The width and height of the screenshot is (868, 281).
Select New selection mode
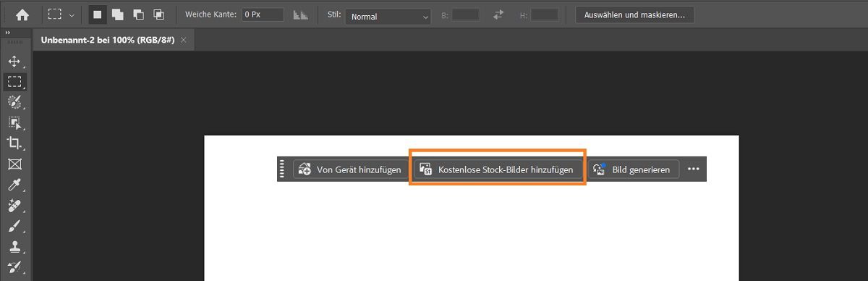pos(98,15)
